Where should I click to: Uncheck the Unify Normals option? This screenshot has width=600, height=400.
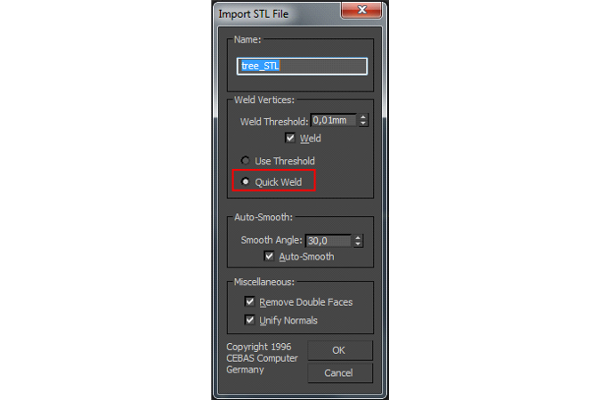tap(249, 320)
